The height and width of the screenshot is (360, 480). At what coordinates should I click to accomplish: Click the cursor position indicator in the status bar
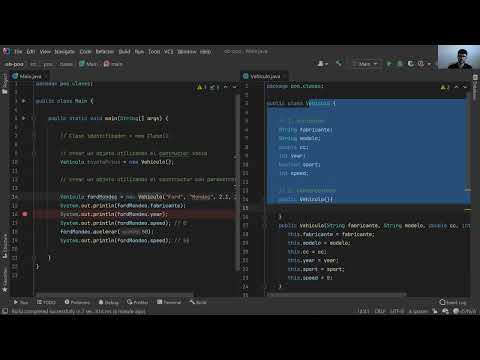(x=363, y=311)
